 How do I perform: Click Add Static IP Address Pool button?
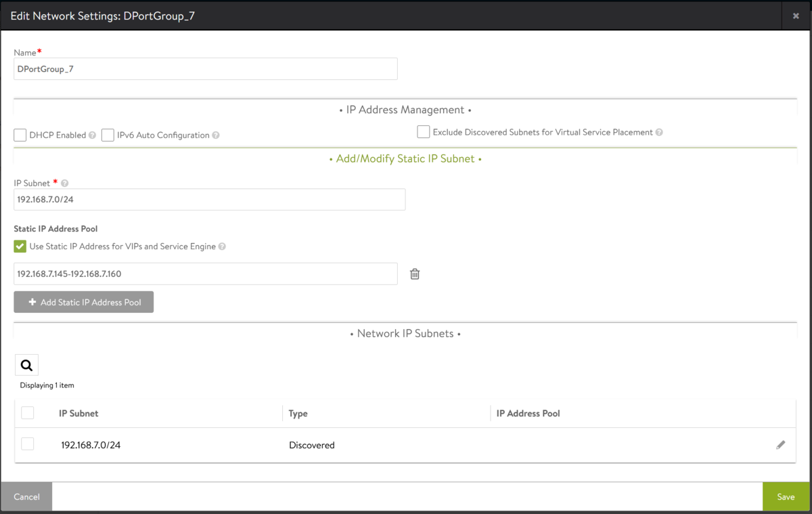pyautogui.click(x=84, y=302)
